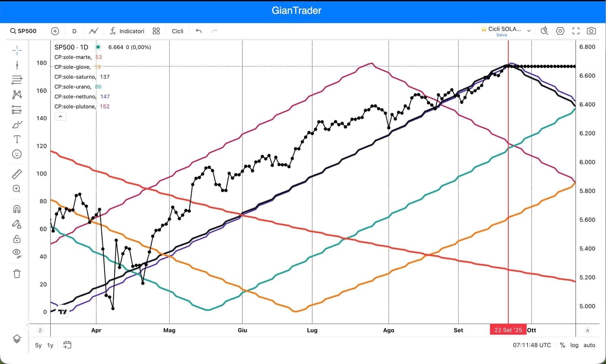Click the SP500 · 1D legend title
The width and height of the screenshot is (606, 364).
(71, 47)
